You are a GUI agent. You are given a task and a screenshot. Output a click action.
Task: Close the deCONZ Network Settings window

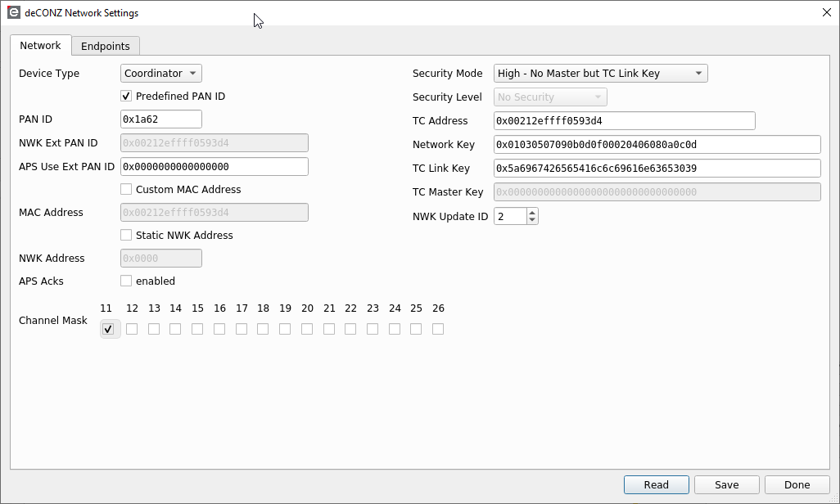tap(827, 12)
